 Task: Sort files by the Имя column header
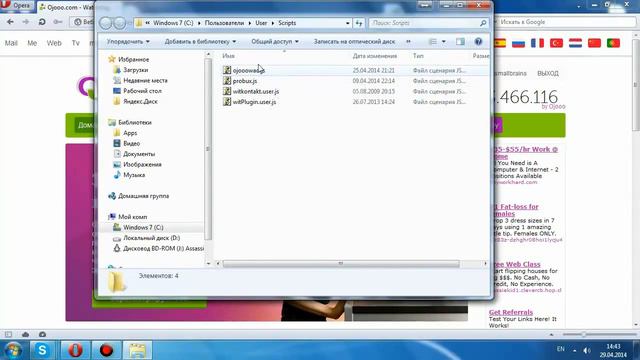coord(229,56)
